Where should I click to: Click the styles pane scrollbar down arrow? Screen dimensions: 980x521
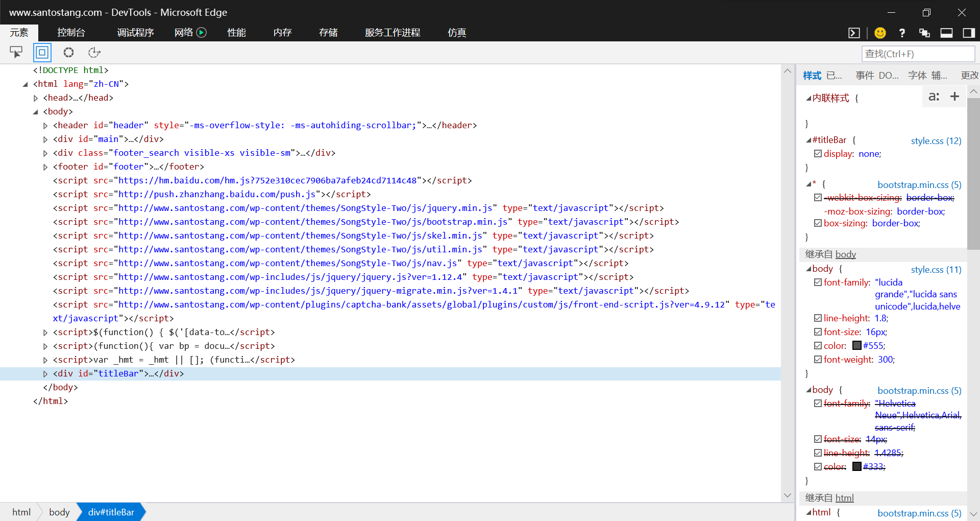[973, 514]
